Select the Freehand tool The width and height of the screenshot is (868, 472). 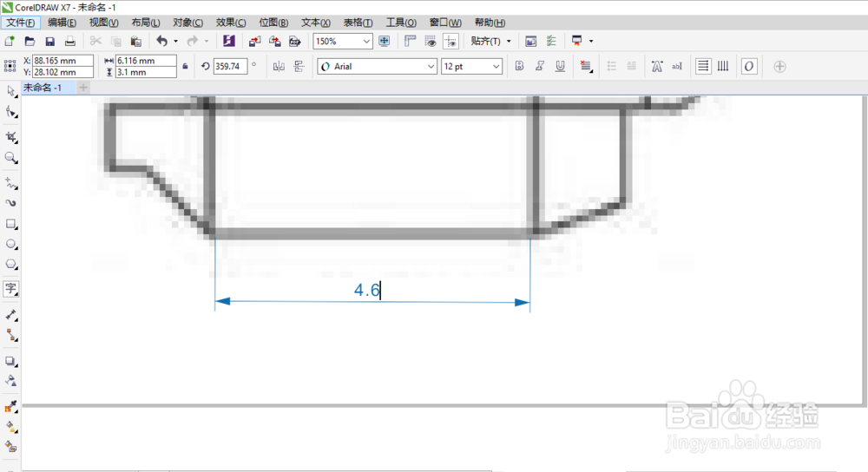coord(11,182)
